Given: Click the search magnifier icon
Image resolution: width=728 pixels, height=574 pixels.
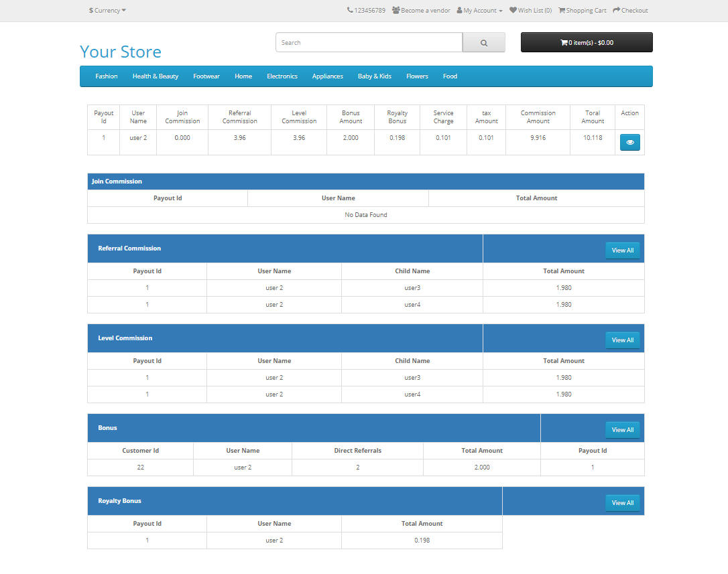Looking at the screenshot, I should coord(483,42).
